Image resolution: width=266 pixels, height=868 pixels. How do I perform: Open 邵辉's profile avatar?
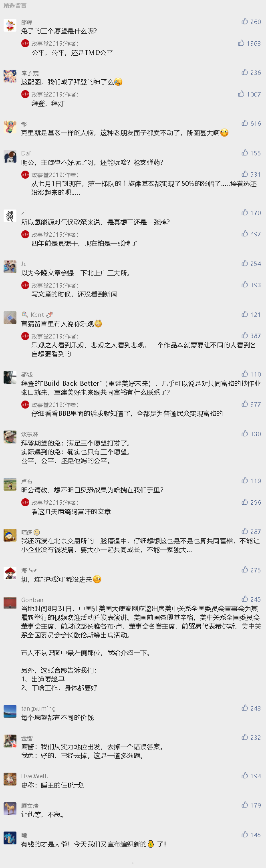10,25
